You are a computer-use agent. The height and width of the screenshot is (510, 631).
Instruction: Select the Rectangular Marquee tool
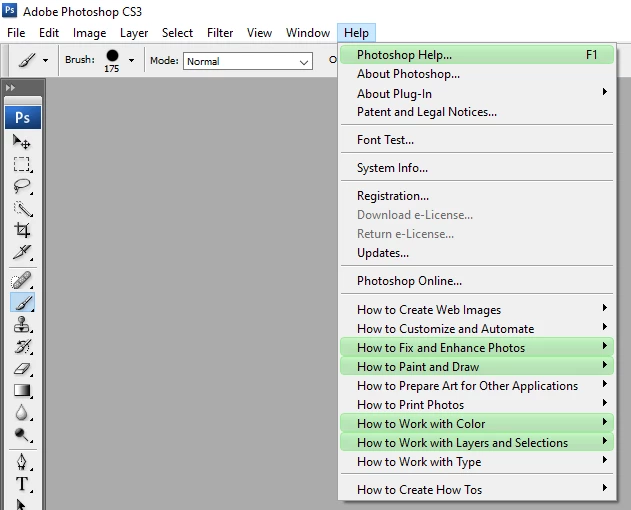(22, 164)
